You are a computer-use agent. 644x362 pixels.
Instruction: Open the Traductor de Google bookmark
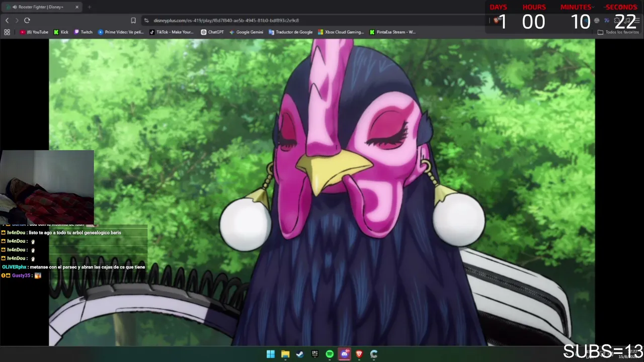(291, 32)
